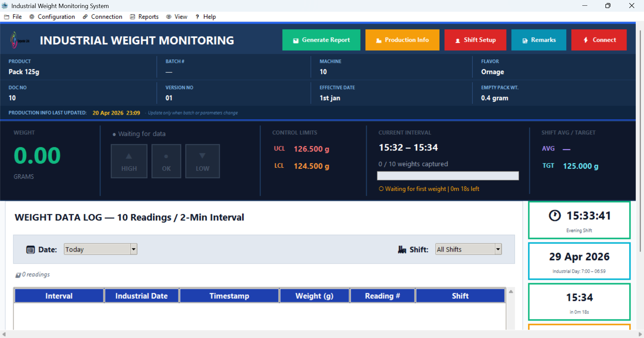Screen dimensions: 644x338
Task: Open the File menu
Action: click(x=13, y=17)
